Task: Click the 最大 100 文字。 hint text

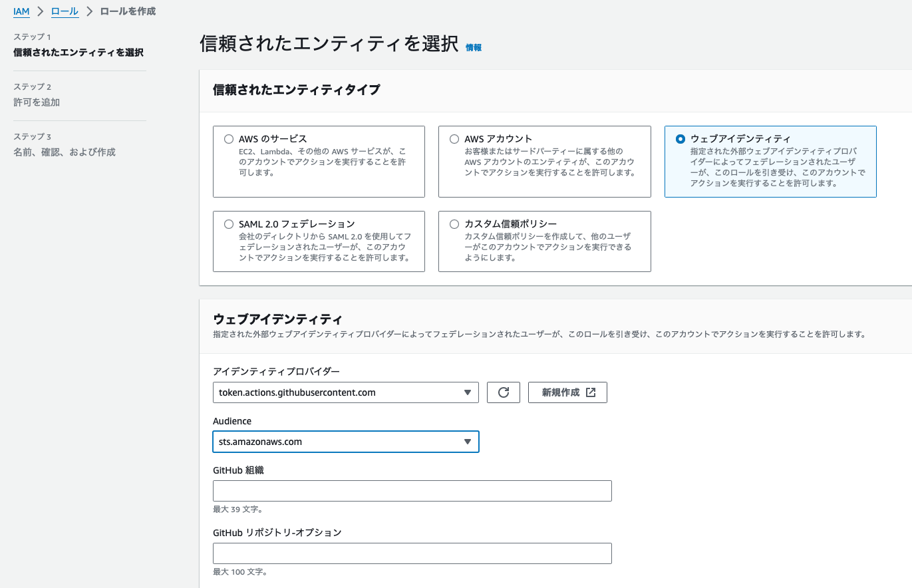Action: [240, 572]
